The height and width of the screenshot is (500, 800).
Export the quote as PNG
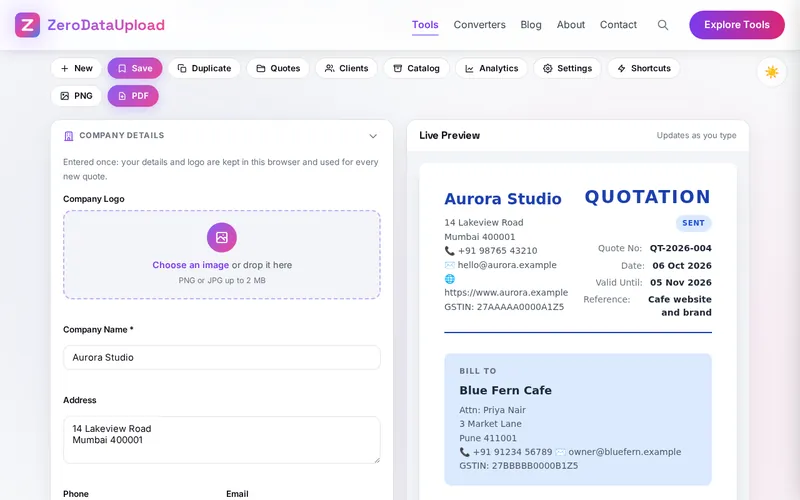[77, 96]
